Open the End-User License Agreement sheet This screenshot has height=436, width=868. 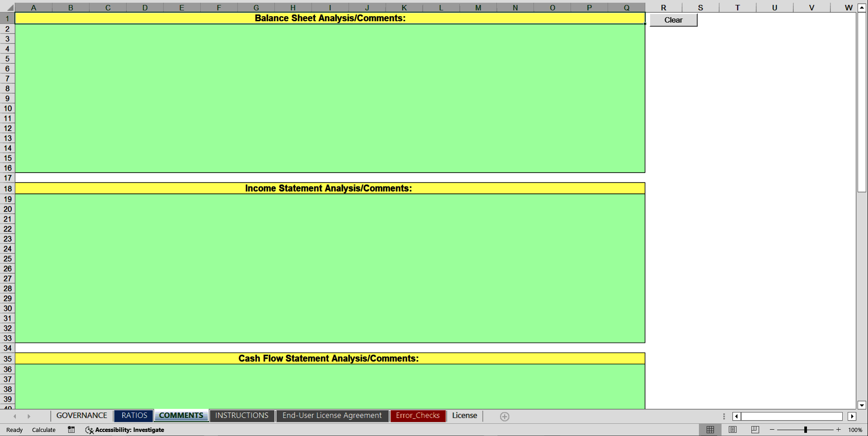pyautogui.click(x=332, y=416)
